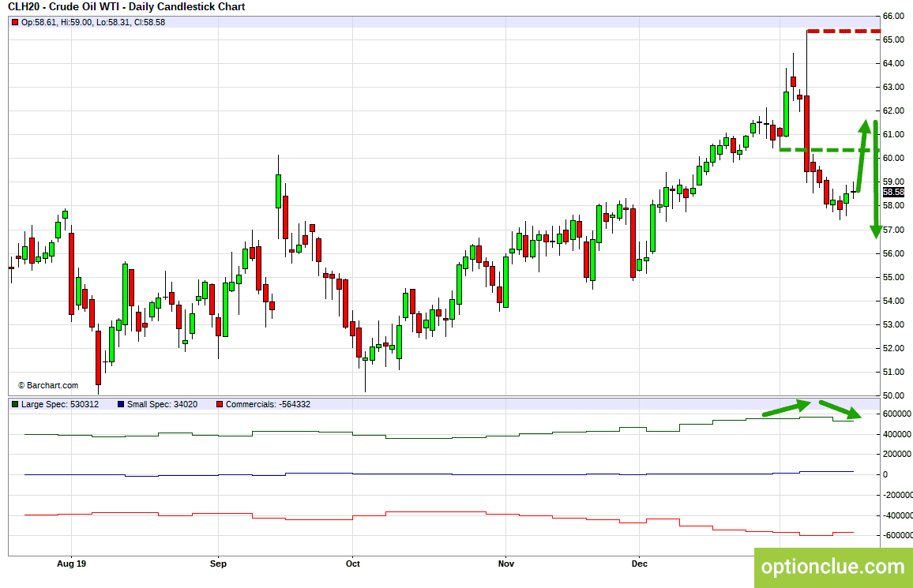Click the green downward arrow head near 57
This screenshot has width=913, height=588.
(876, 231)
